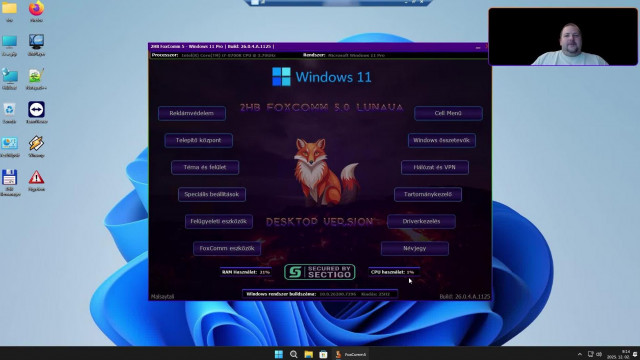The width and height of the screenshot is (640, 360).
Task: Open Windows összetevők
Action: pyautogui.click(x=442, y=140)
